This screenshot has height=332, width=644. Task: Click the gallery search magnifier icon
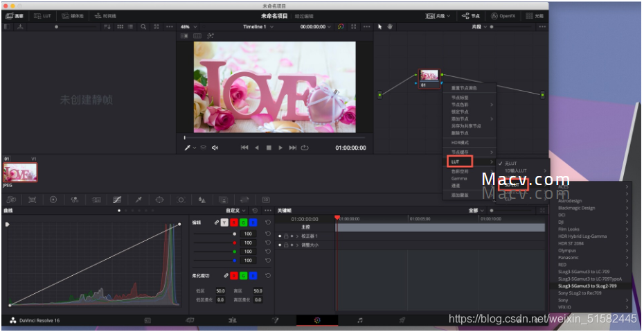(143, 27)
